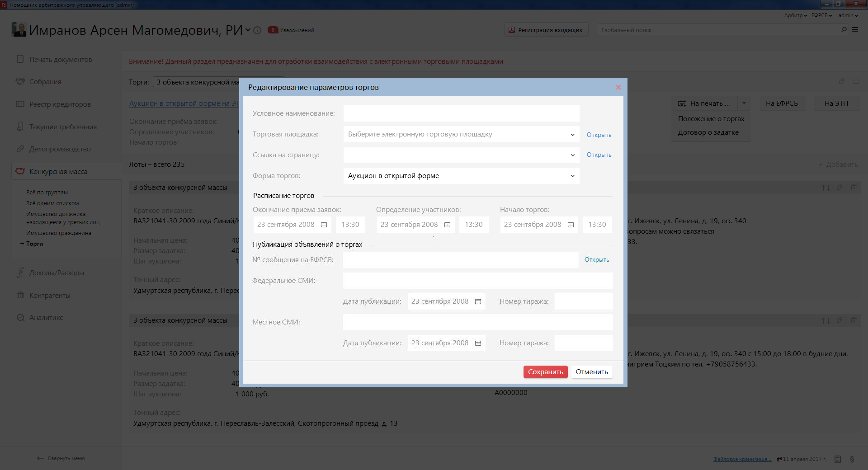Open the admin user menu

point(848,15)
